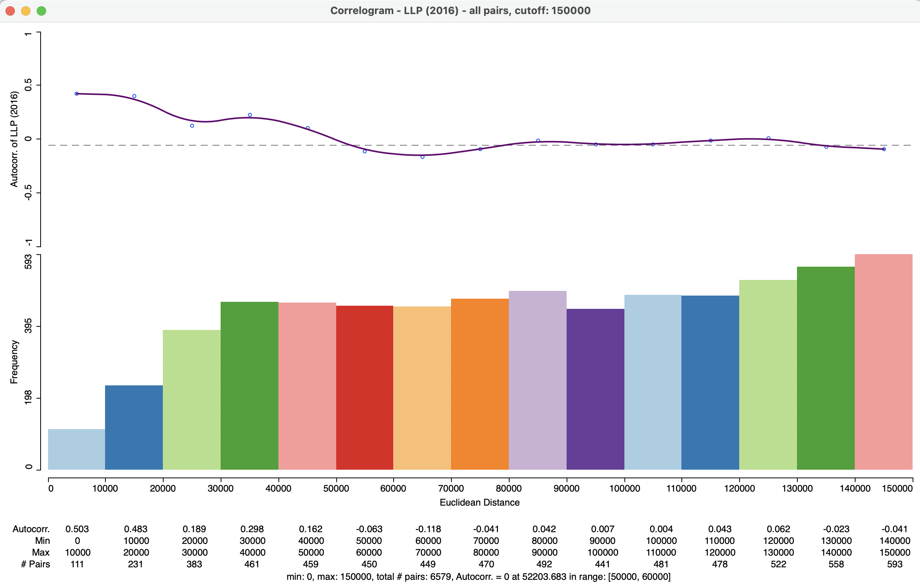
Task: Click the correlogram point at distance 35000
Action: click(x=250, y=115)
